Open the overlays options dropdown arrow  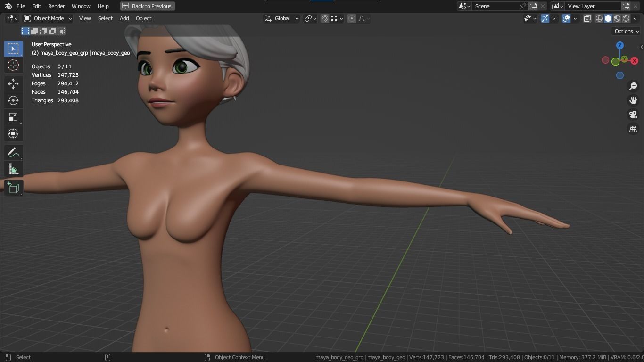pyautogui.click(x=575, y=18)
